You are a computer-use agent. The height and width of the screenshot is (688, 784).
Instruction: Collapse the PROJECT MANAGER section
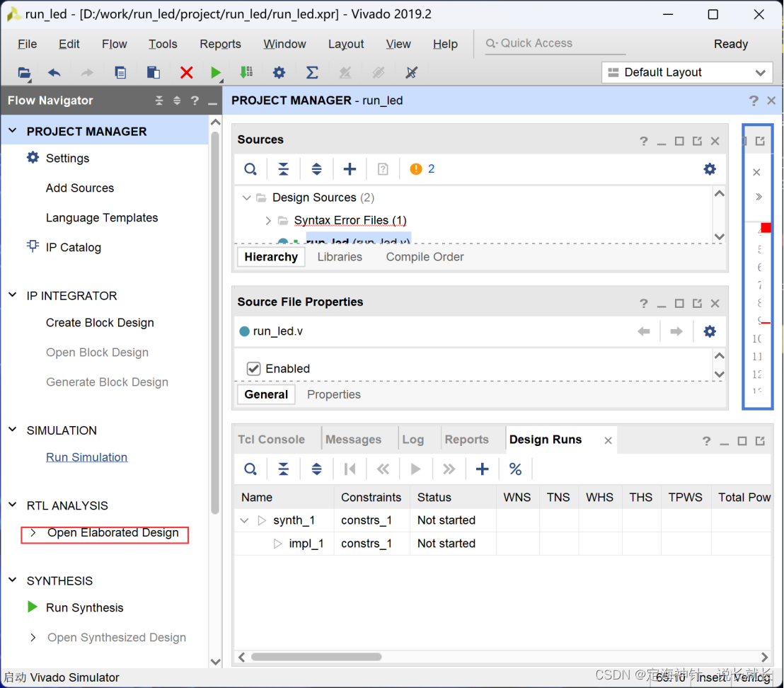coord(13,131)
